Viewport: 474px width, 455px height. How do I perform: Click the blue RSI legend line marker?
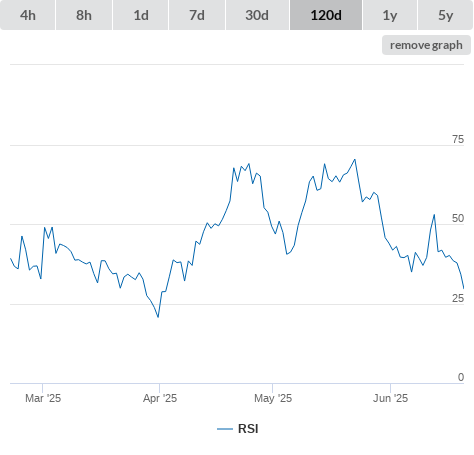coord(225,429)
